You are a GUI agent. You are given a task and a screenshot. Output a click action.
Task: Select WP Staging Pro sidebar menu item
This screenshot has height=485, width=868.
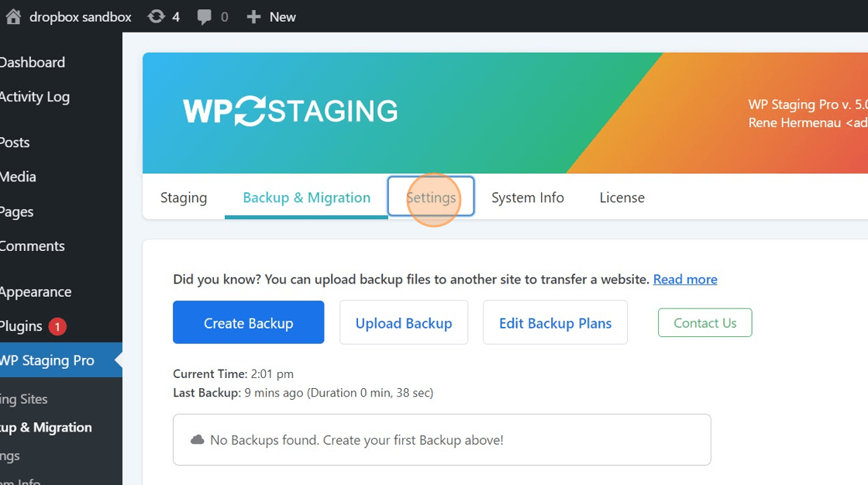[x=47, y=360]
